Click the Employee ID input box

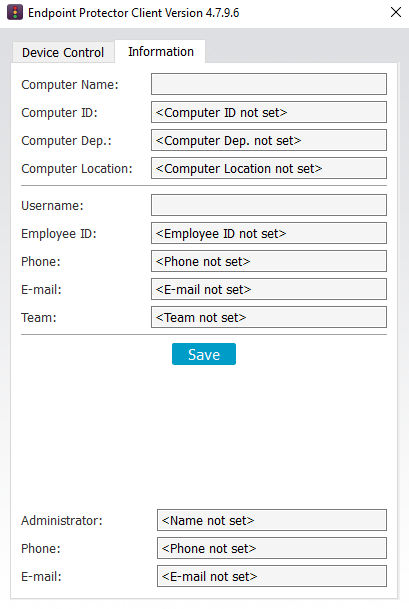click(269, 233)
